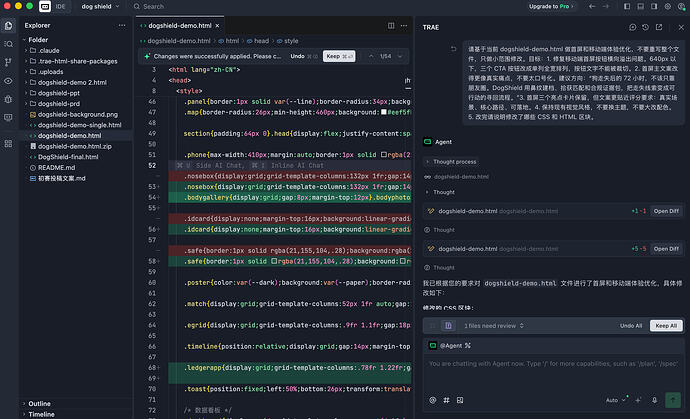
Task: Start a new chat in TRAE panel
Action: coord(632,27)
